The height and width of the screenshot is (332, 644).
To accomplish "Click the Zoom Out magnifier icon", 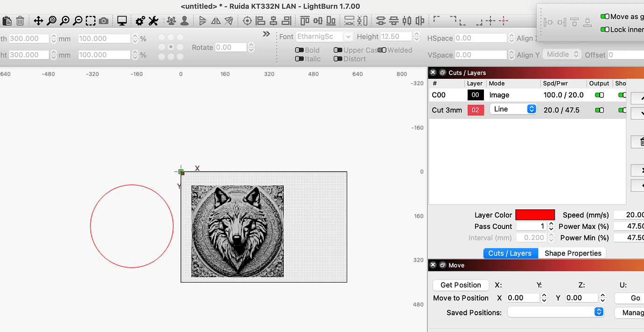I will (x=77, y=21).
